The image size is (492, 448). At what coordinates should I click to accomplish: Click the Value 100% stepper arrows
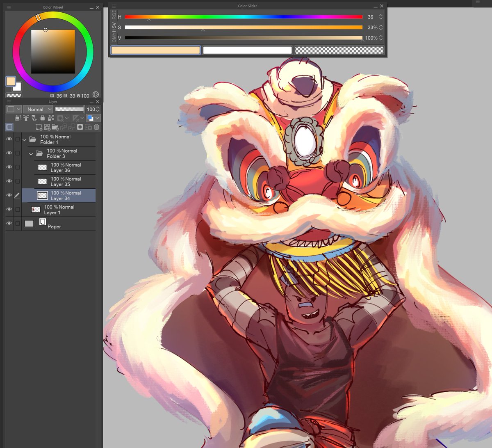pyautogui.click(x=381, y=38)
